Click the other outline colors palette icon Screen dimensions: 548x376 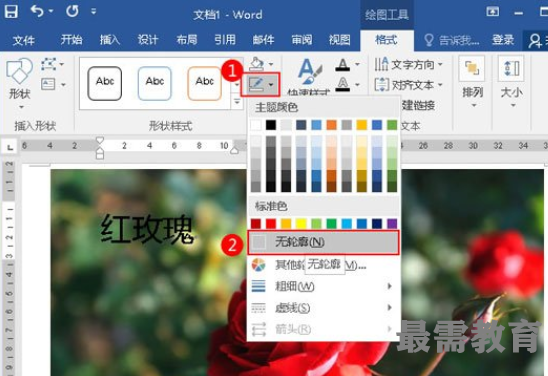click(x=259, y=265)
